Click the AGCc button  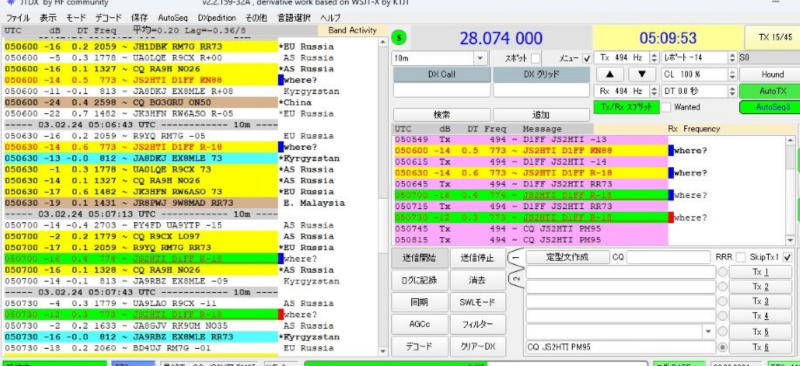click(x=420, y=324)
